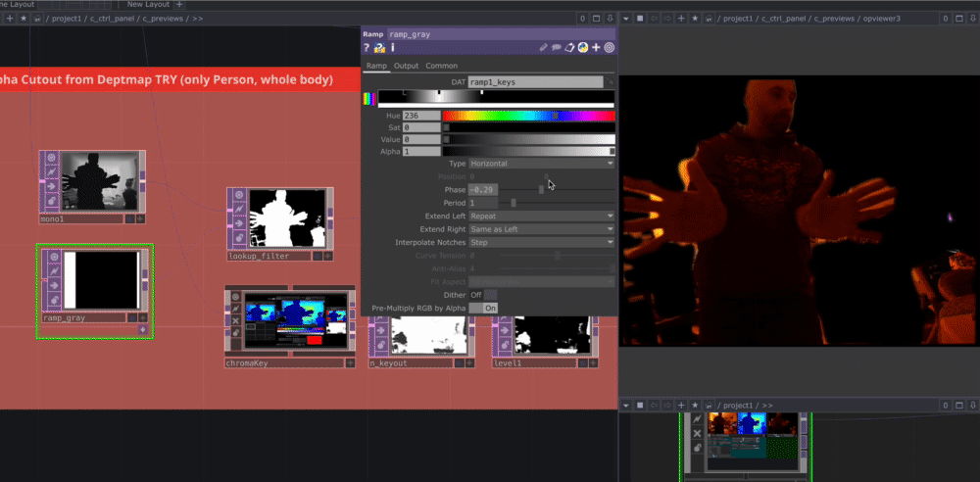Switch to the Common parameter tab

442,66
